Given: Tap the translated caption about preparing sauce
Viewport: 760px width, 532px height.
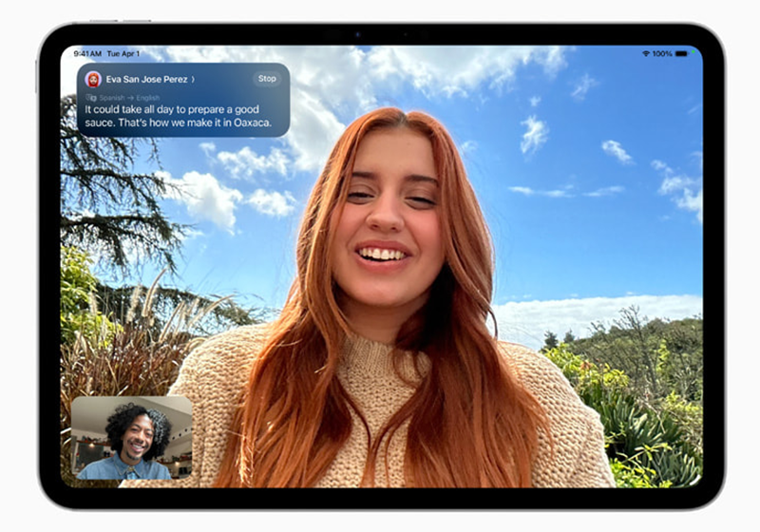Looking at the screenshot, I should (179, 116).
